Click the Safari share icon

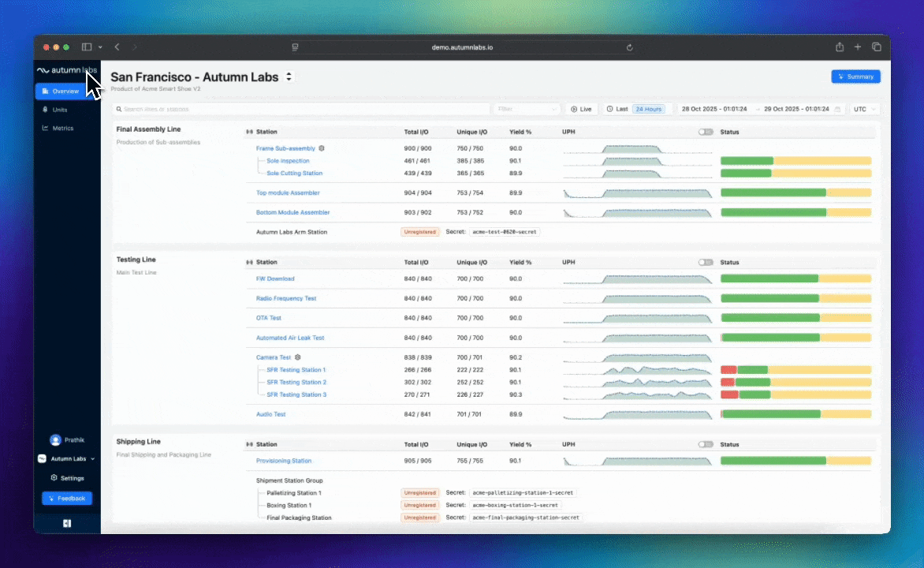pos(840,47)
